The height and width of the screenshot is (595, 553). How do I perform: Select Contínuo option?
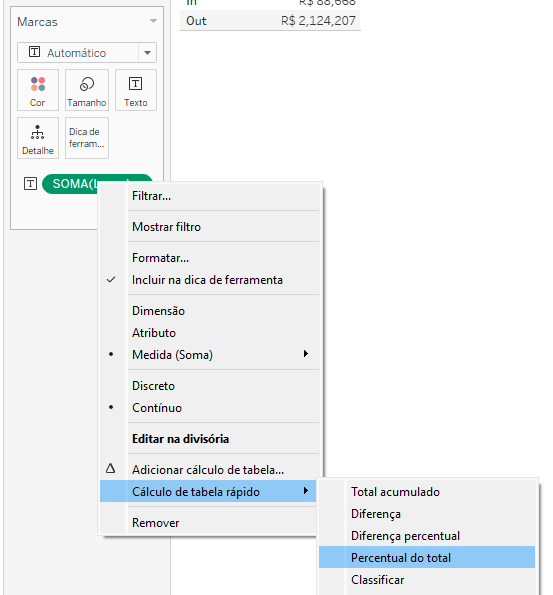tap(210, 408)
